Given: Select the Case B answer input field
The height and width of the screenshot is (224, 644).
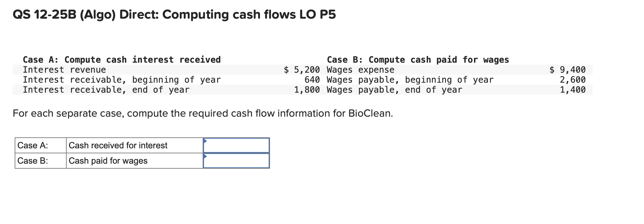Looking at the screenshot, I should 237,161.
